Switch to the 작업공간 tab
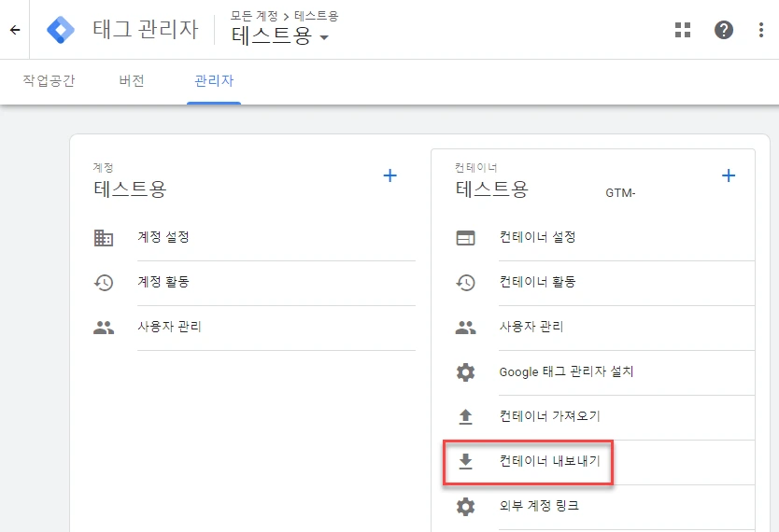This screenshot has width=779, height=532. [49, 80]
